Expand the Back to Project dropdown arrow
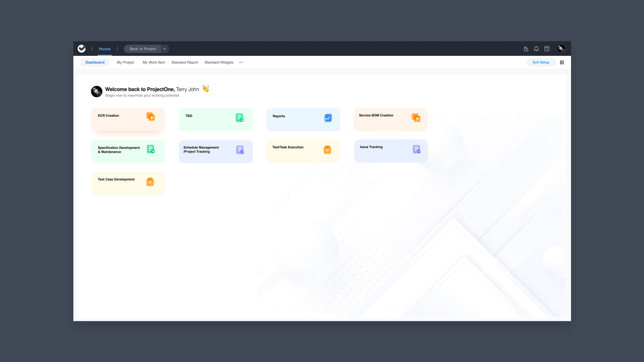Screen dimensions: 644x362 click(x=164, y=49)
